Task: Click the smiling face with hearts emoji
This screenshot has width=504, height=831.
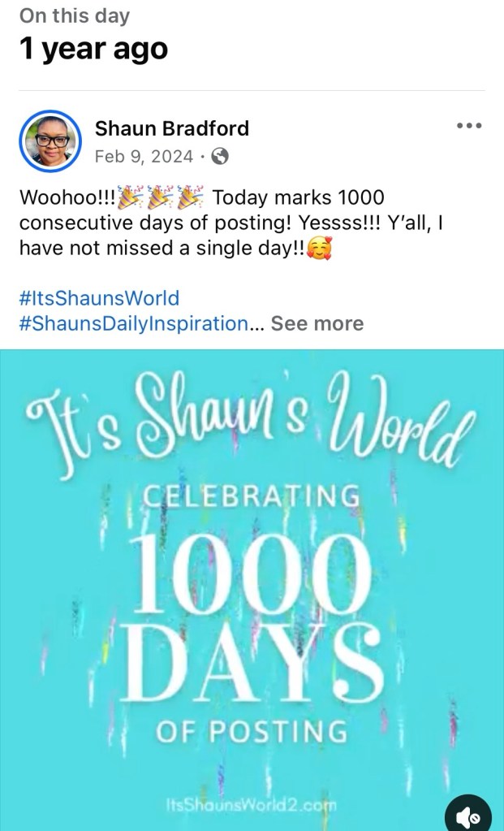Action: point(321,249)
